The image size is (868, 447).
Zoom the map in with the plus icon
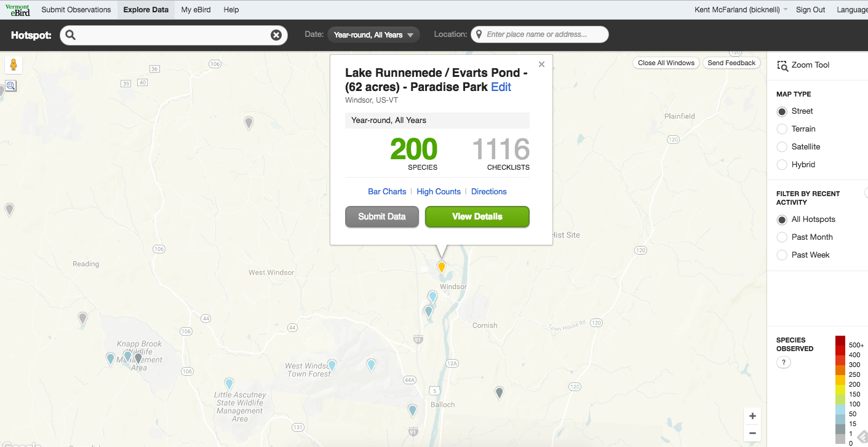point(752,416)
